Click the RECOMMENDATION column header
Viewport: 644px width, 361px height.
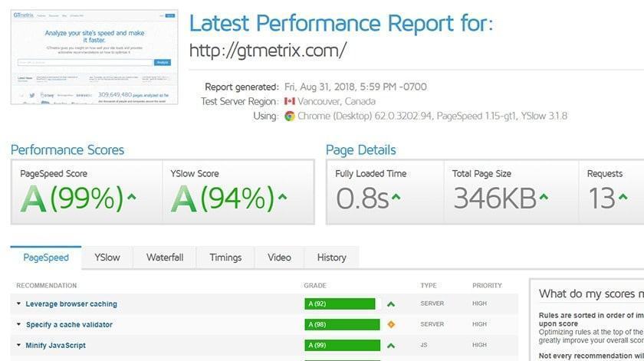(x=47, y=285)
